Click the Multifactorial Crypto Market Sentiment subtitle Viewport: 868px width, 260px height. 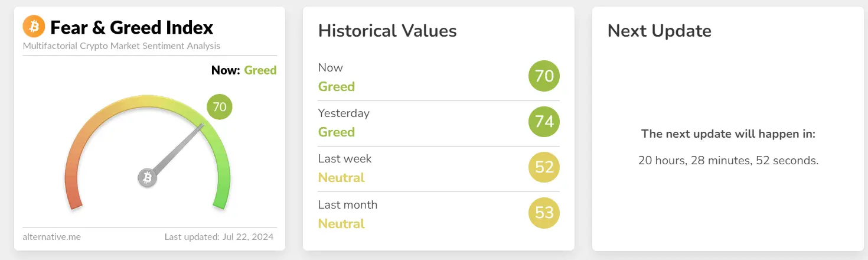pyautogui.click(x=121, y=45)
